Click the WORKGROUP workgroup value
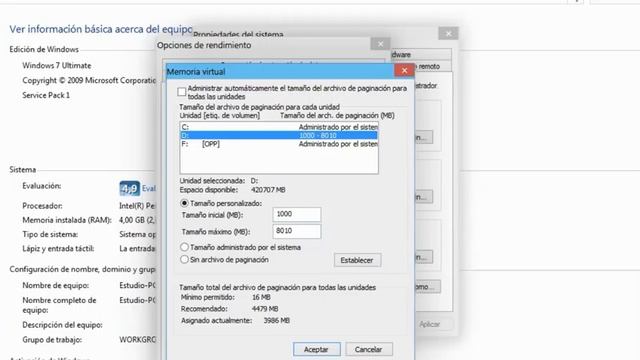The height and width of the screenshot is (360, 640). point(138,340)
